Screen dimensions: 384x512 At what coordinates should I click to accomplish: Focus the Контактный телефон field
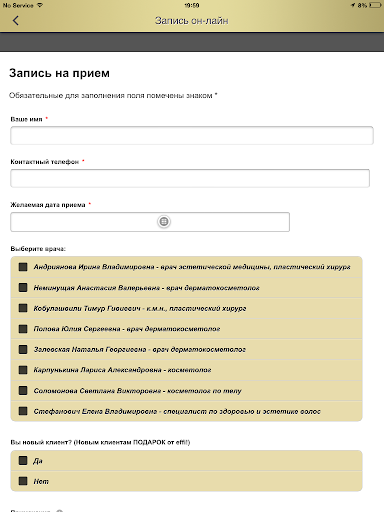(190, 178)
